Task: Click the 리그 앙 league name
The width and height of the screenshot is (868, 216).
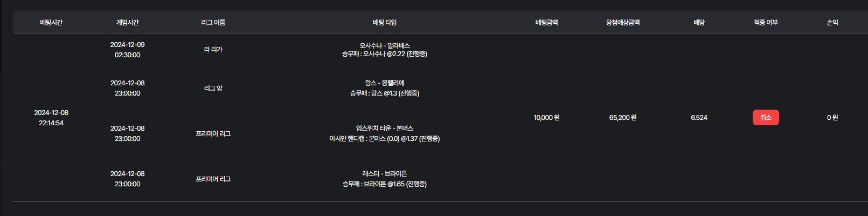Action: click(213, 89)
